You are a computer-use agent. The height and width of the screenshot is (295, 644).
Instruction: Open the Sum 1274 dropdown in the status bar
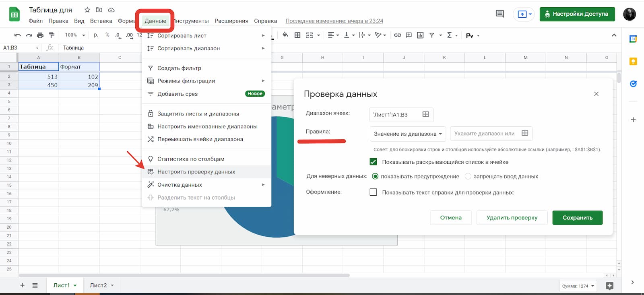(578, 286)
